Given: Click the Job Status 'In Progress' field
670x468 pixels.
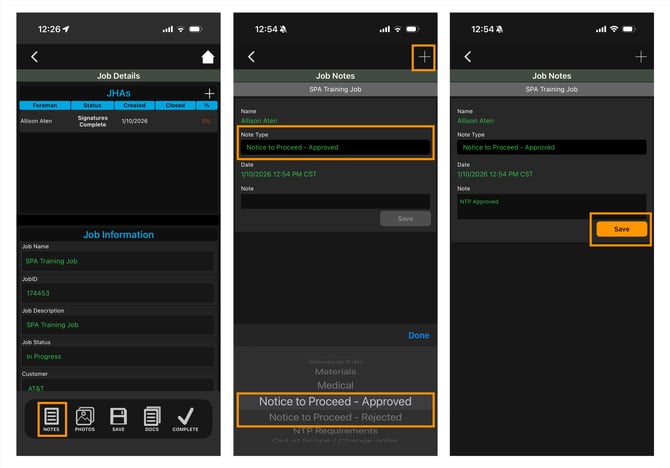Looking at the screenshot, I should click(x=118, y=356).
